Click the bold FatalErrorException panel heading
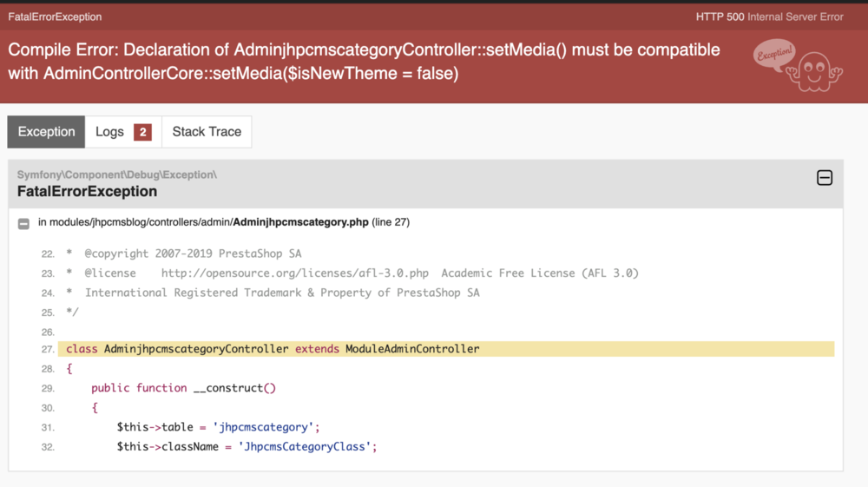868x487 pixels. point(87,192)
